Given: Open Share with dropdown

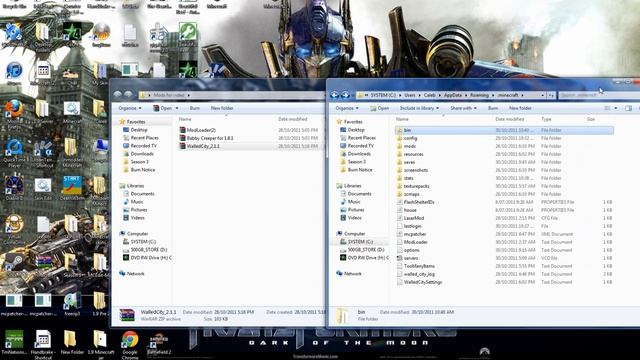Looking at the screenshot, I should point(463,108).
